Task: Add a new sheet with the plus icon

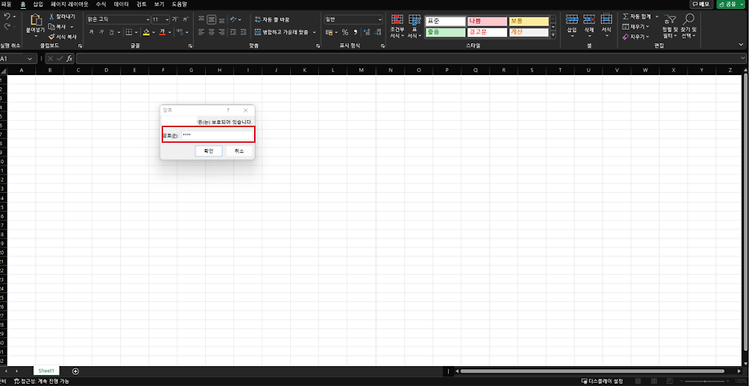Action: 76,371
